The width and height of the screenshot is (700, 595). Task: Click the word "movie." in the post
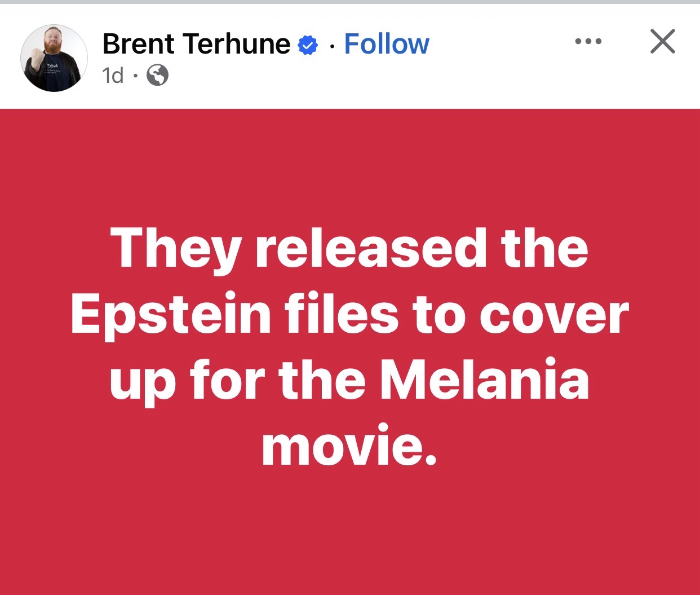click(349, 446)
